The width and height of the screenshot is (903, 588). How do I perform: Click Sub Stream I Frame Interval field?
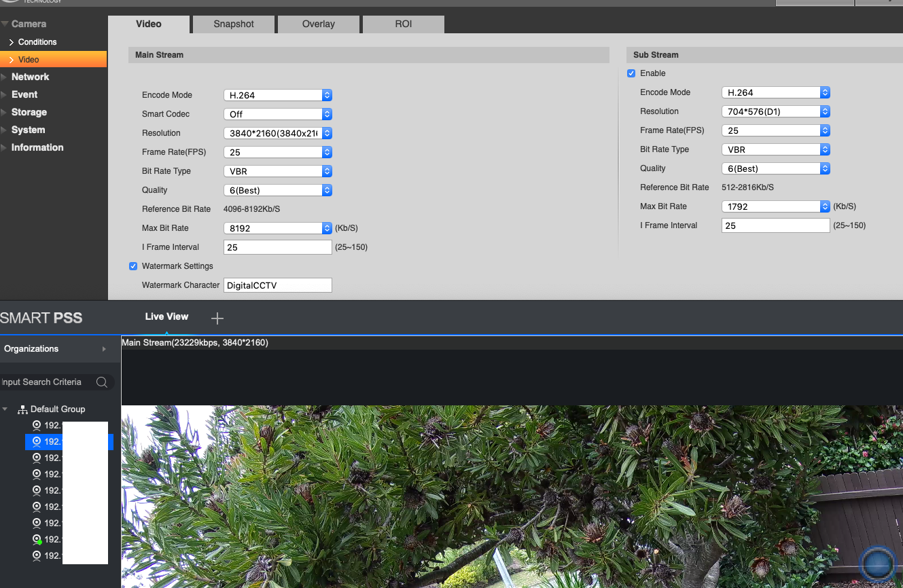776,225
